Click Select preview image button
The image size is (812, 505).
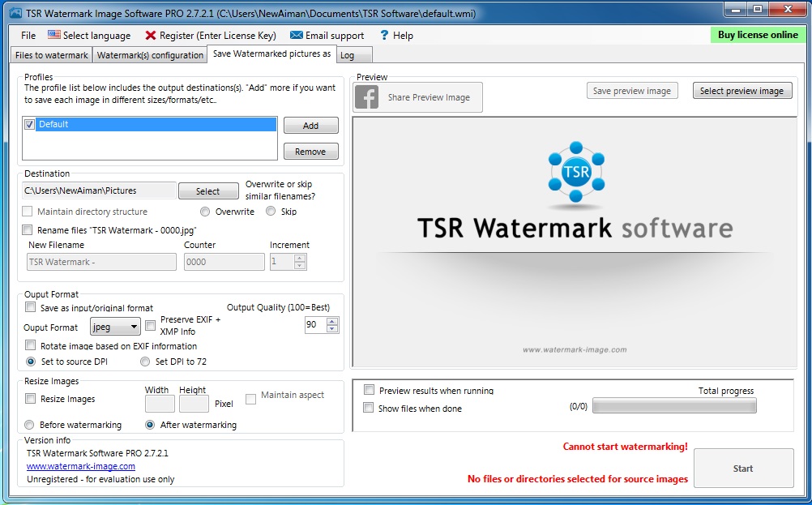(x=742, y=91)
